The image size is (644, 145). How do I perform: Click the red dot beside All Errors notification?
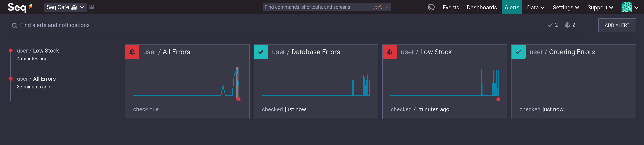pos(11,79)
